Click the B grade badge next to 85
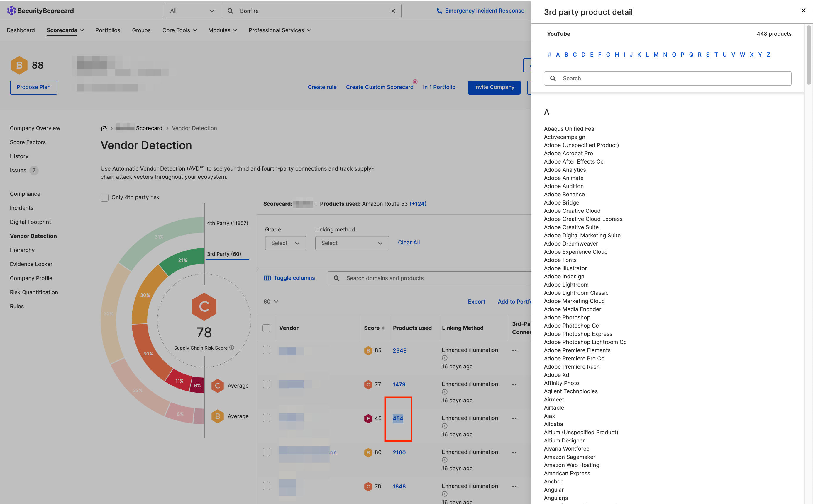The width and height of the screenshot is (813, 504). point(368,350)
